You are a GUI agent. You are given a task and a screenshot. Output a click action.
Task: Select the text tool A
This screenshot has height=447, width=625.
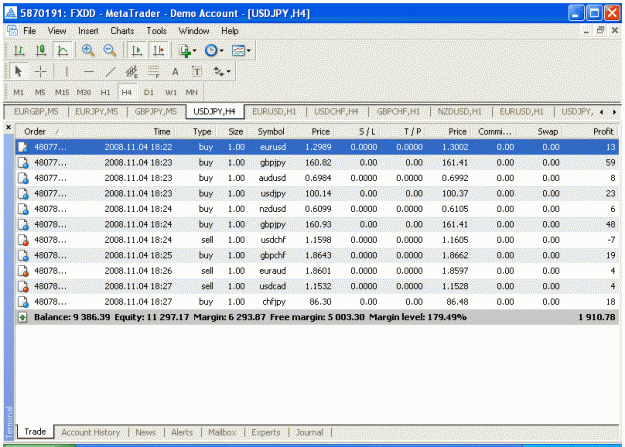175,72
